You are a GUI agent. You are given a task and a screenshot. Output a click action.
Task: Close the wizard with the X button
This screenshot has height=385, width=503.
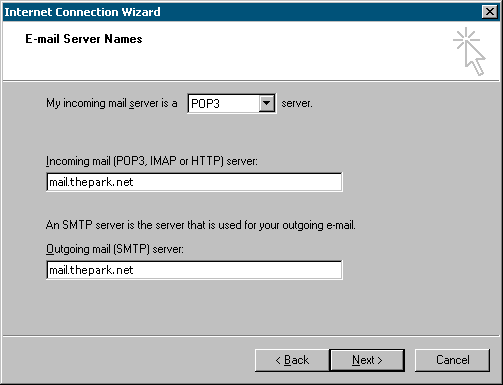(490, 12)
